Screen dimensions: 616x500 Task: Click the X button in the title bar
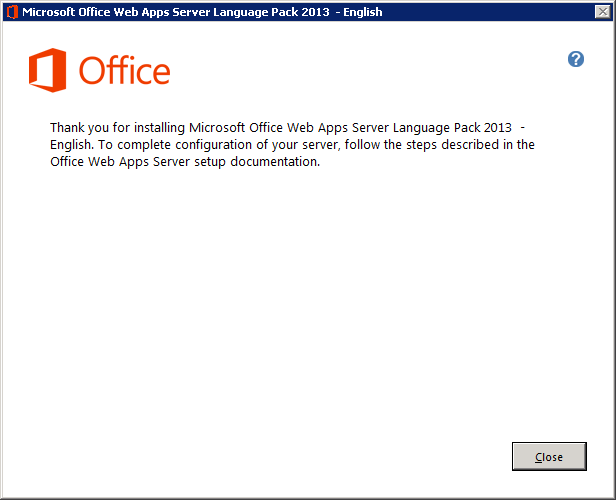(x=602, y=12)
